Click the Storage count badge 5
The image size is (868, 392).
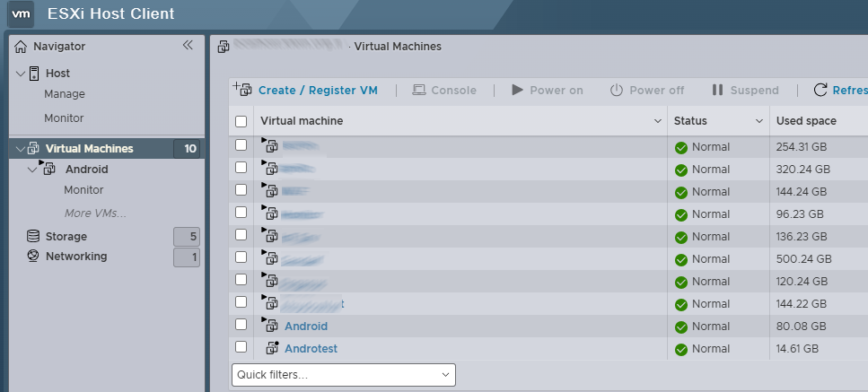[187, 237]
